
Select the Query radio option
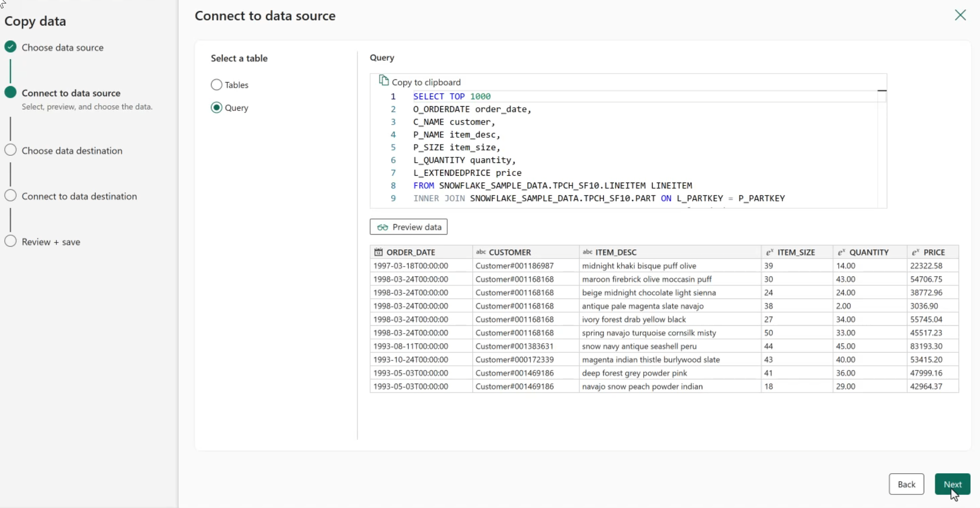tap(216, 108)
